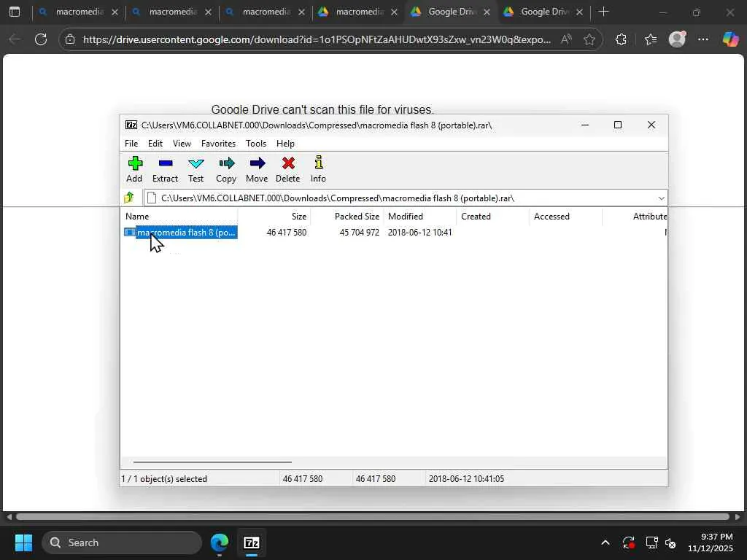The image size is (747, 560).
Task: Open the View menu
Action: tap(182, 144)
